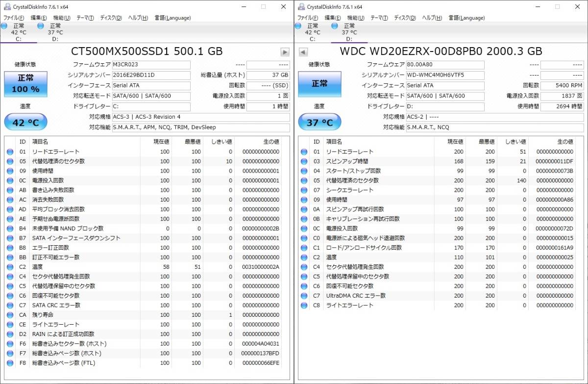Click status icon for 未使用予備 NAND ブロック数
588x384 pixels.
coord(10,229)
